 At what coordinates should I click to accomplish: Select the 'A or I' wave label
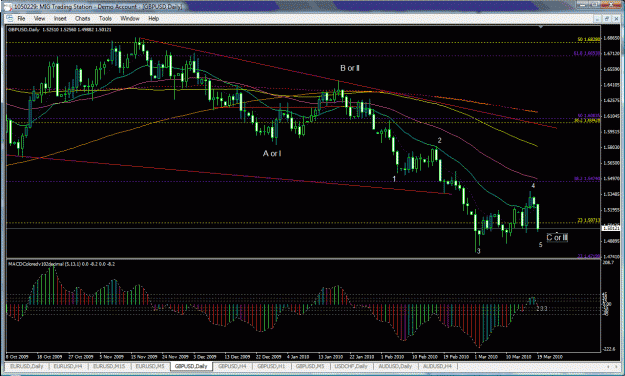click(x=272, y=154)
